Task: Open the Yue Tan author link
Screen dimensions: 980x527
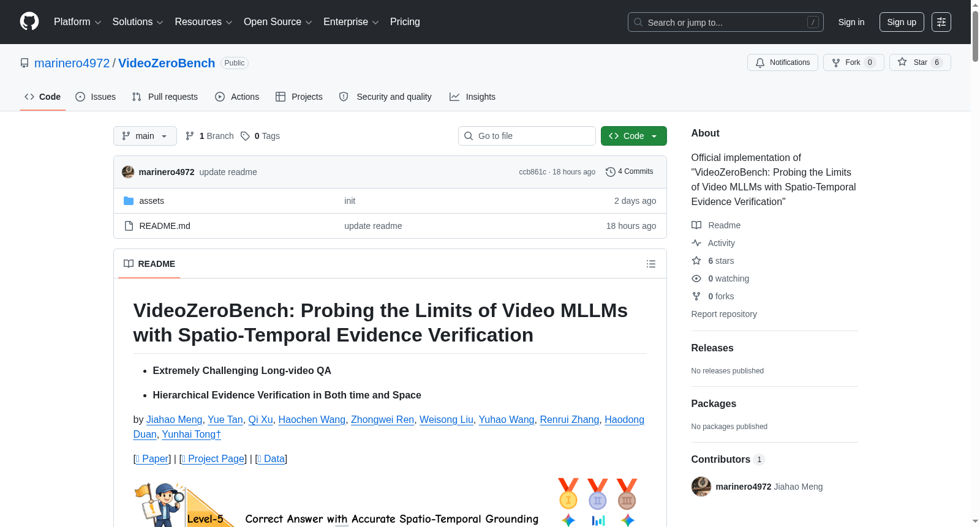Action: (x=225, y=420)
